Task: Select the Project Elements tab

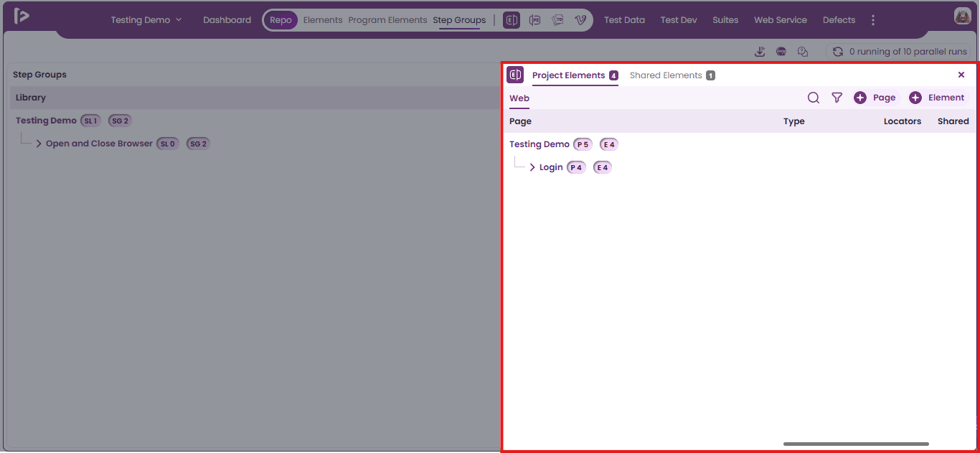Action: coord(568,75)
